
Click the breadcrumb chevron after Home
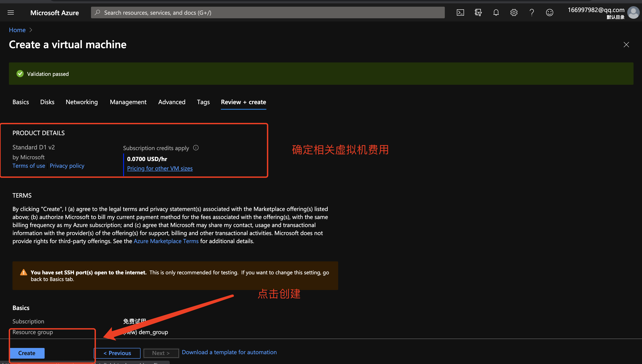[x=31, y=30]
